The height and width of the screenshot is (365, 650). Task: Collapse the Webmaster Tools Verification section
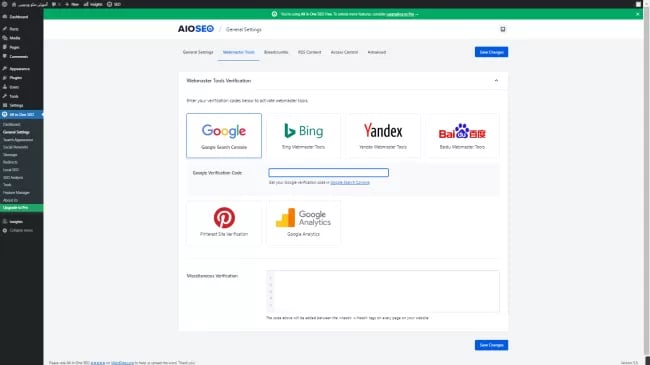[x=496, y=80]
